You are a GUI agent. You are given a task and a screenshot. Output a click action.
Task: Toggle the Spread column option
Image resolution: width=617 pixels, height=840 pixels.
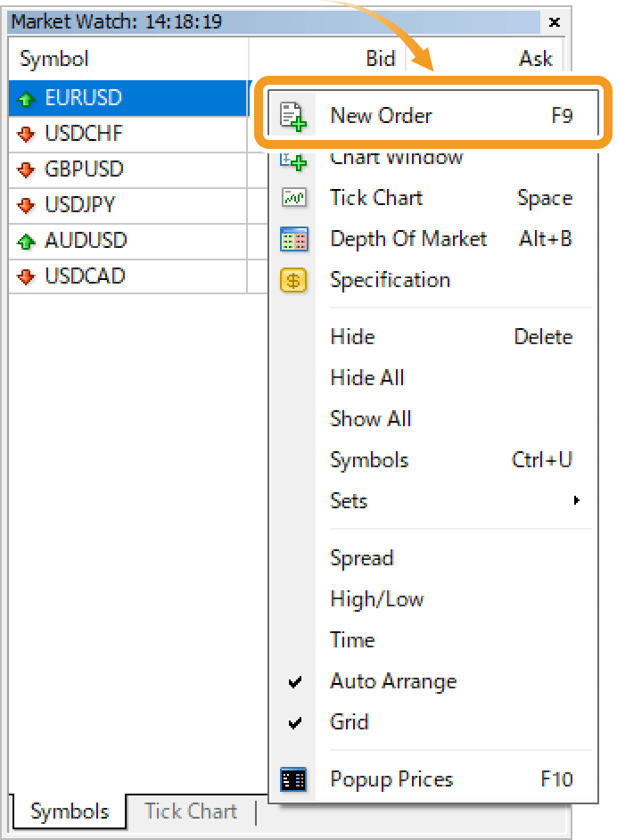tap(432, 558)
